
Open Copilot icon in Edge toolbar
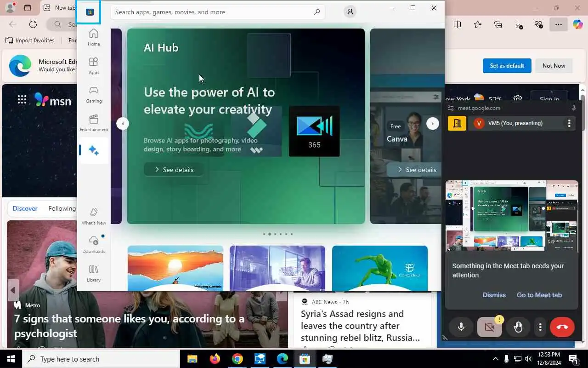point(578,24)
